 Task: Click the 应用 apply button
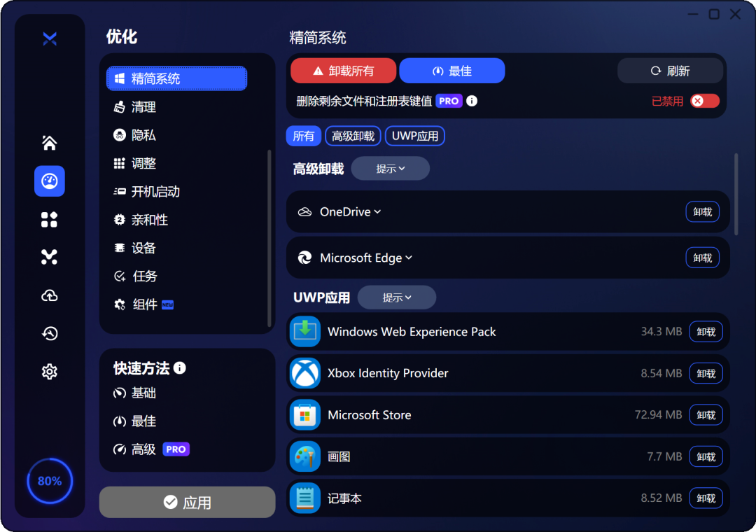tap(187, 502)
